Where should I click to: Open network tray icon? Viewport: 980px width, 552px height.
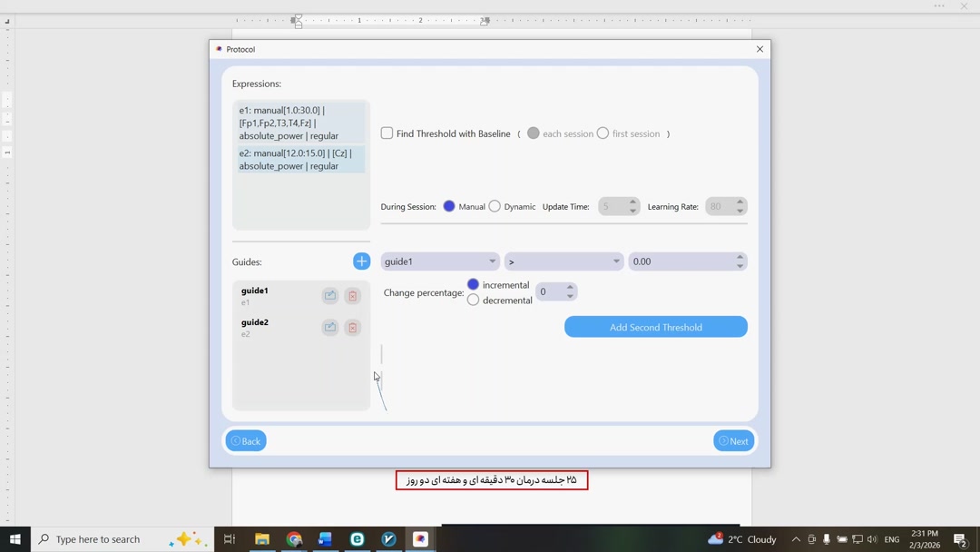(x=857, y=539)
